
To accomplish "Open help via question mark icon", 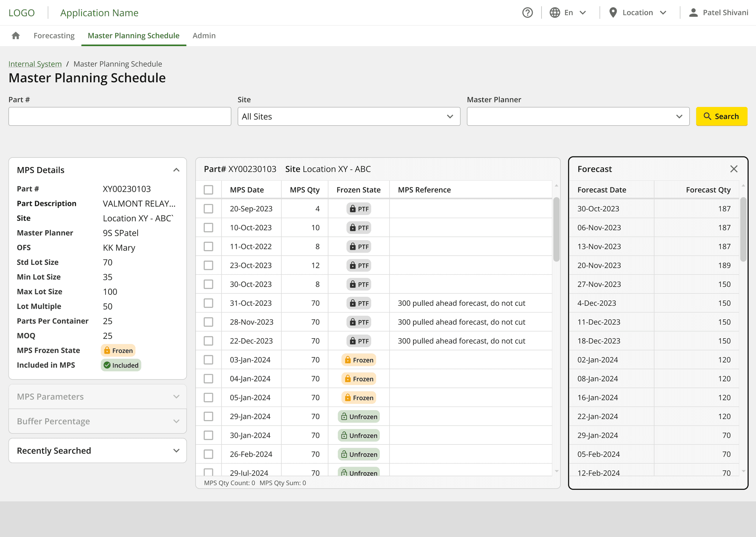I will click(528, 13).
